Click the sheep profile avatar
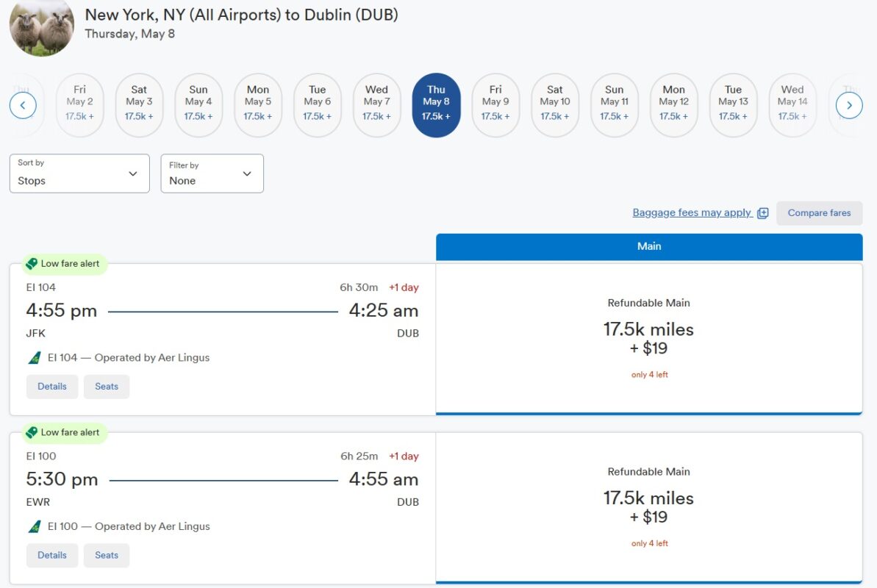Screen dimensions: 877x588 [41, 28]
